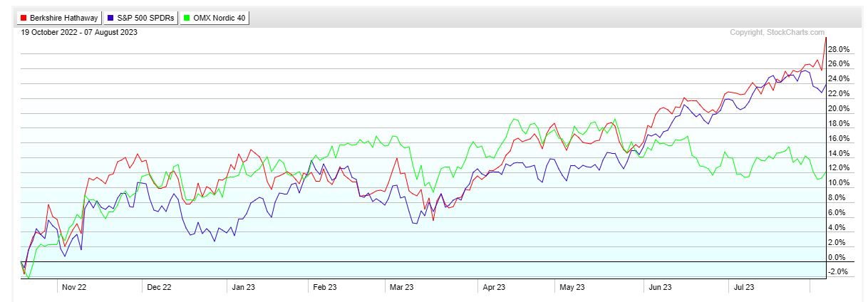Click the 10.0% y-axis label

pyautogui.click(x=839, y=183)
